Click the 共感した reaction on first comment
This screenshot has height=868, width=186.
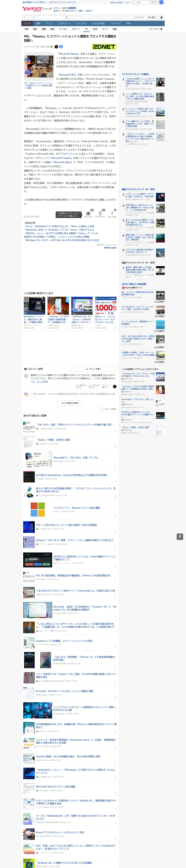coord(81,387)
